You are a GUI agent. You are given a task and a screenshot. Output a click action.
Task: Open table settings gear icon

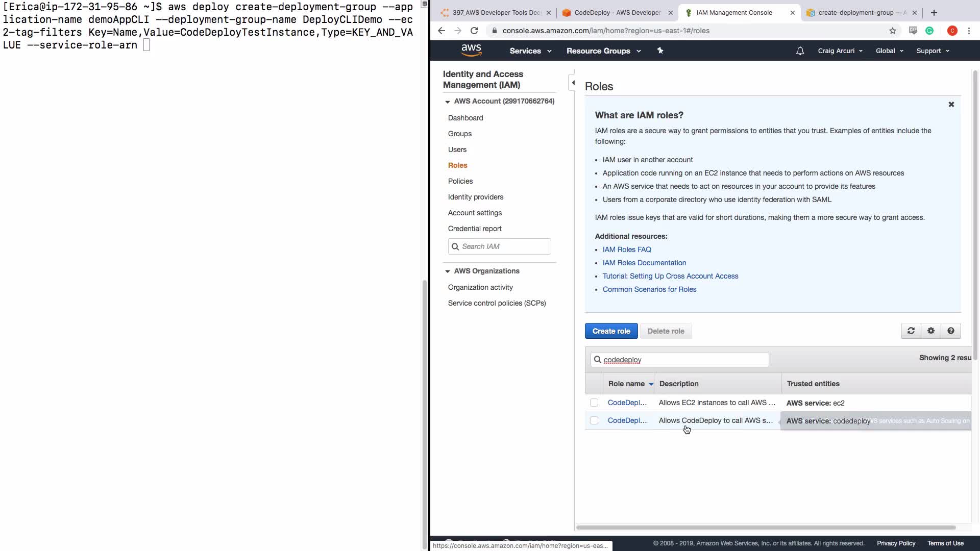[930, 331]
